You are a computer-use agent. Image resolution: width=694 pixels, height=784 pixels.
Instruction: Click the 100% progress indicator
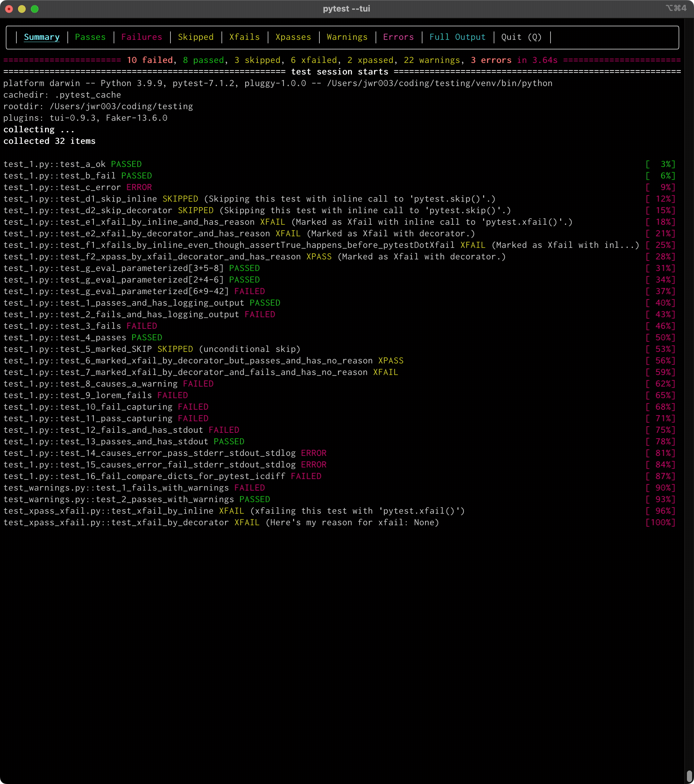(660, 522)
